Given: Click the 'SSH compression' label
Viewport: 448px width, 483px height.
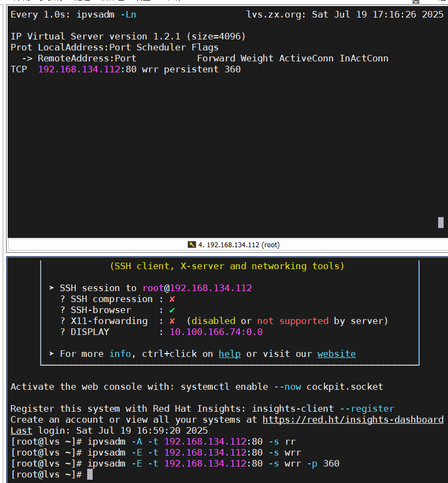Looking at the screenshot, I should pos(111,299).
